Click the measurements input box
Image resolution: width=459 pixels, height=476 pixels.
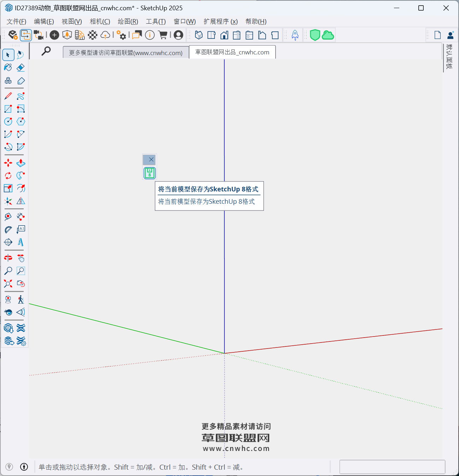392,467
